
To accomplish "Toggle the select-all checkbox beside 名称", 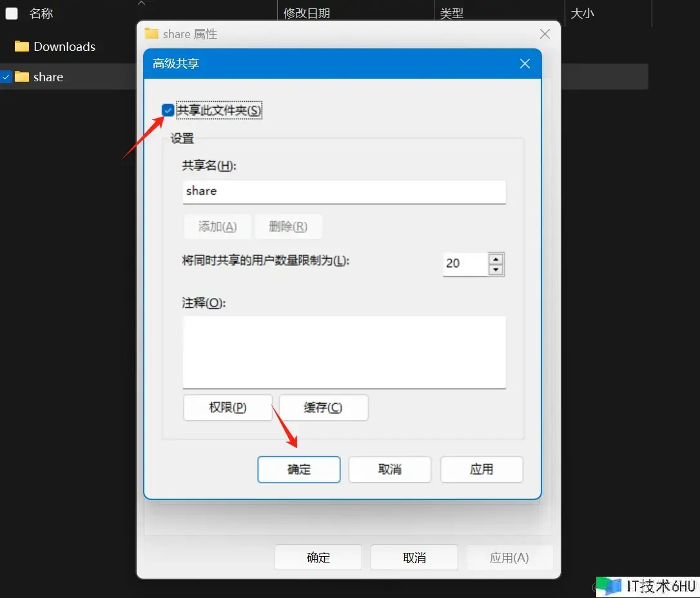I will 12,13.
